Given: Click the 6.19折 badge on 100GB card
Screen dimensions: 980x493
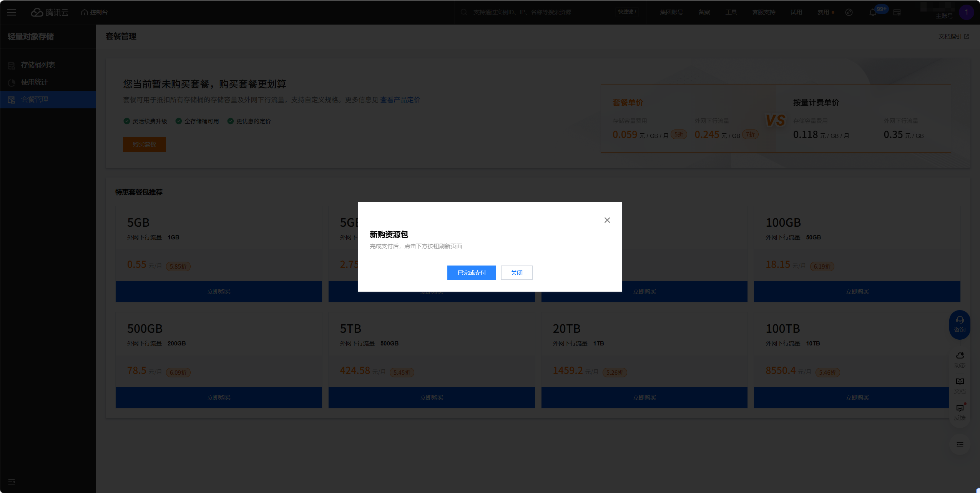Looking at the screenshot, I should pos(822,266).
